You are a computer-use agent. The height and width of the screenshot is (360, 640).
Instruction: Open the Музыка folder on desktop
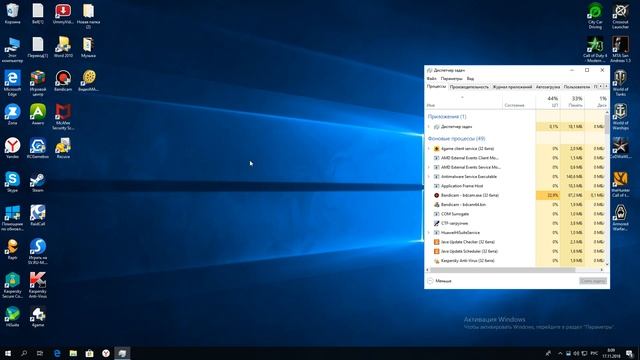(x=88, y=47)
